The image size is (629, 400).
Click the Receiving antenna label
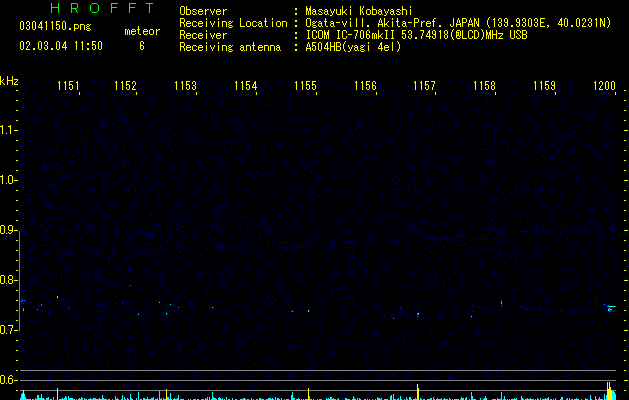(x=230, y=47)
